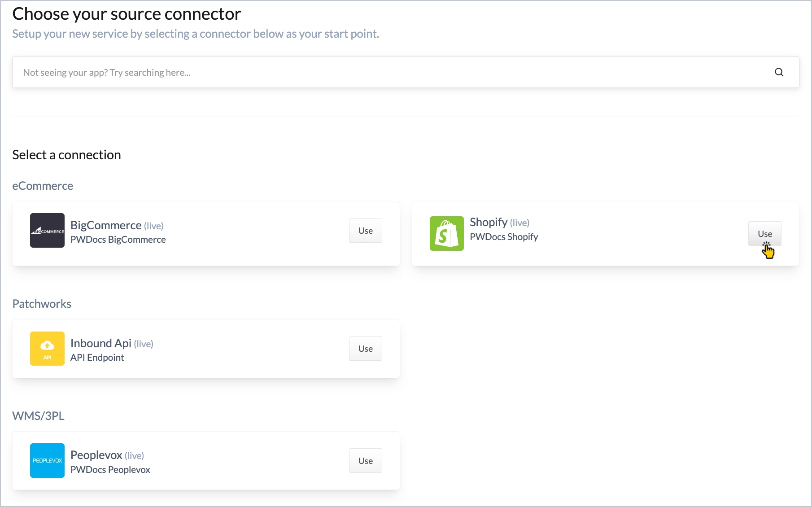
Task: Use the BigCommerce connector
Action: pyautogui.click(x=365, y=231)
